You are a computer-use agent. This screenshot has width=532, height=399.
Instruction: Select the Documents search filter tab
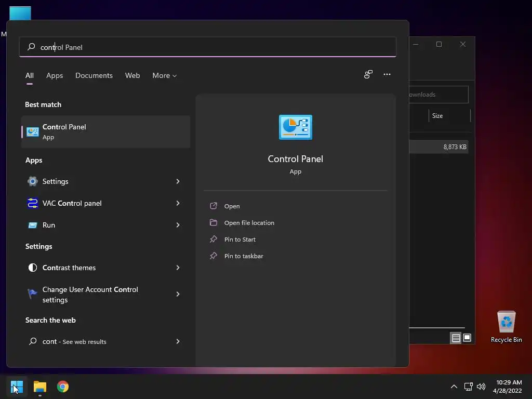click(94, 75)
